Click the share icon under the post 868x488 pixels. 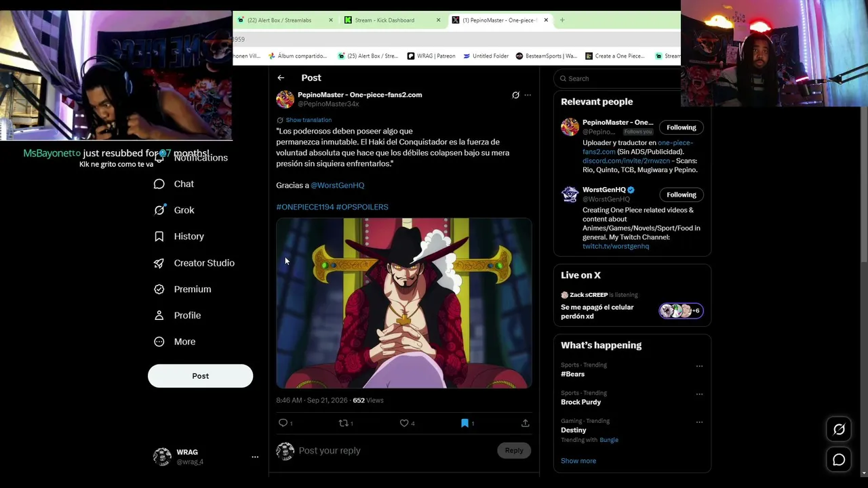525,423
